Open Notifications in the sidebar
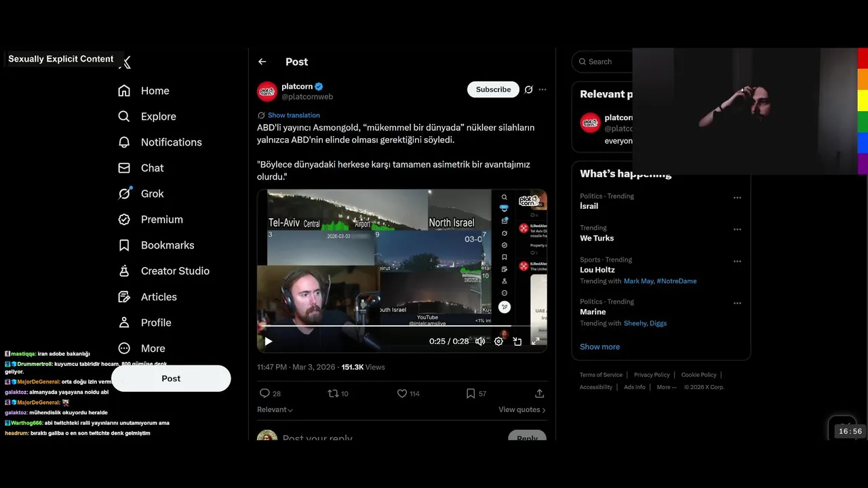 [160, 142]
